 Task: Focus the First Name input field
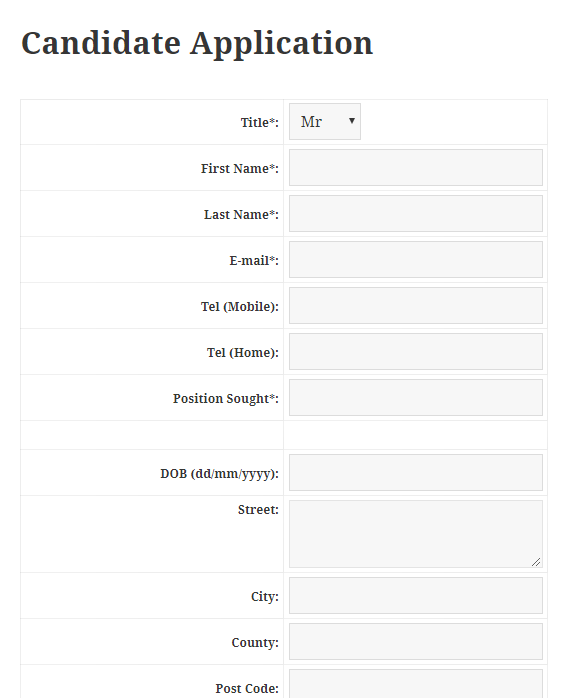click(416, 167)
